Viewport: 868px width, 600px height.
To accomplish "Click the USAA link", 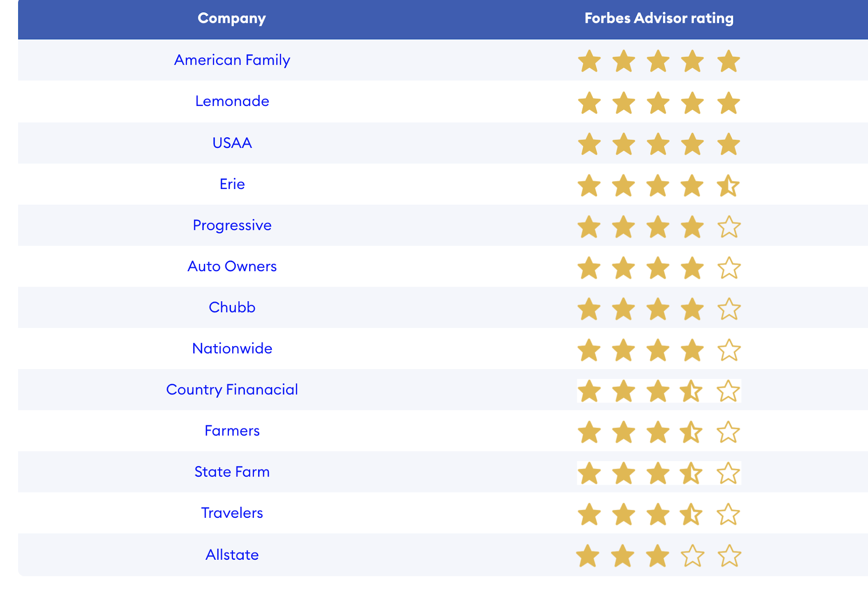I will point(232,143).
